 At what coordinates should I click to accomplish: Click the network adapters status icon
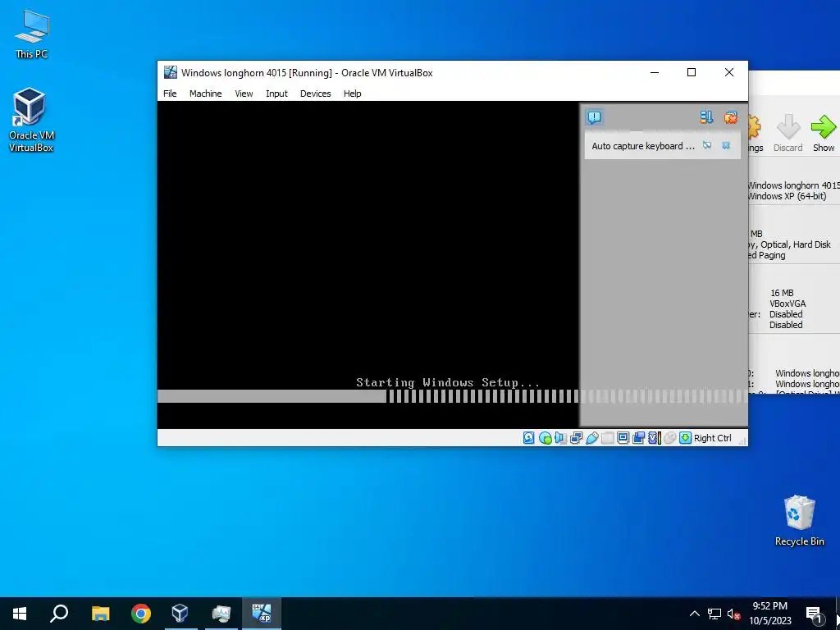[x=577, y=438]
